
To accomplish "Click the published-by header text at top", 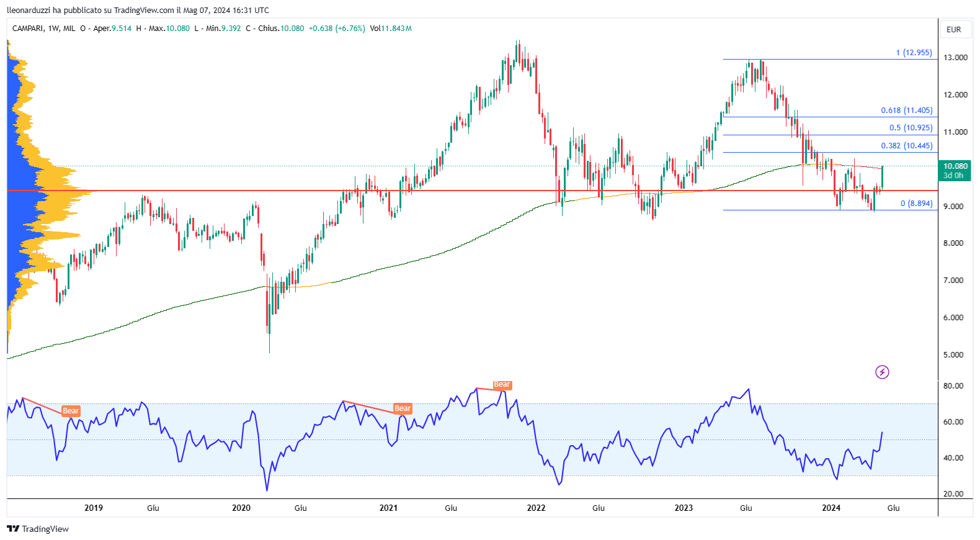I will click(x=138, y=10).
